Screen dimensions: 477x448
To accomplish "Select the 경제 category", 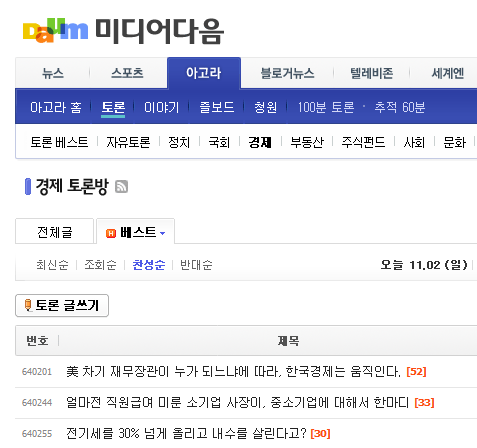I will [x=260, y=142].
